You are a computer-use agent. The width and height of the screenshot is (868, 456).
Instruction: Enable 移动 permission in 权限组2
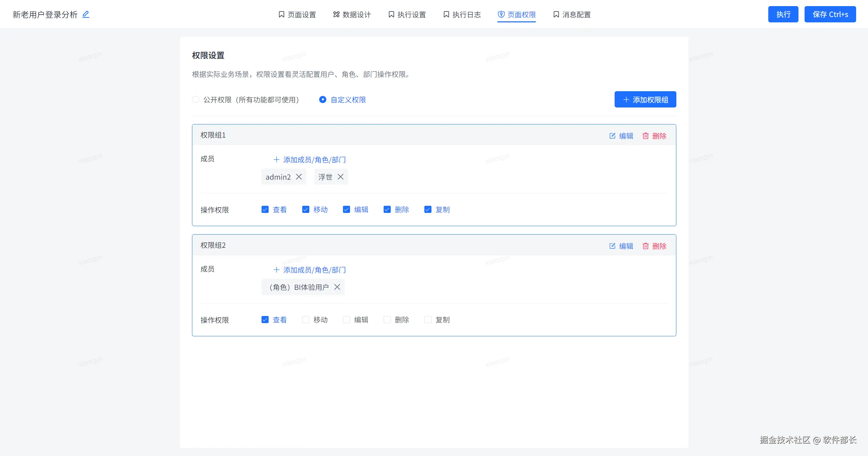click(x=306, y=319)
